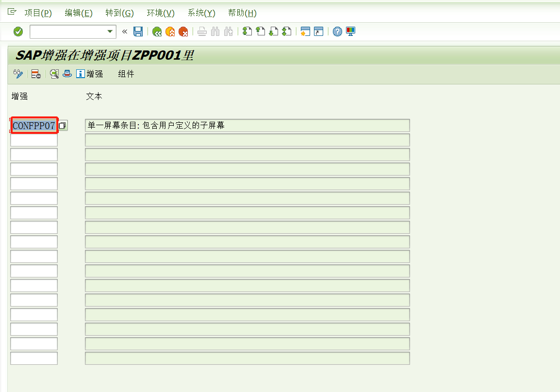Jump to Last Page icon

[287, 32]
